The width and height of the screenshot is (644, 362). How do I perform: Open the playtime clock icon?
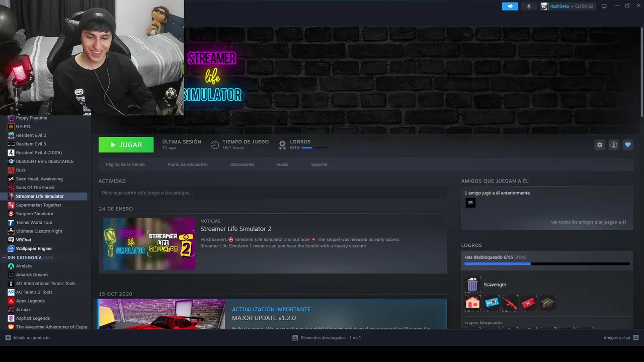coord(215,145)
